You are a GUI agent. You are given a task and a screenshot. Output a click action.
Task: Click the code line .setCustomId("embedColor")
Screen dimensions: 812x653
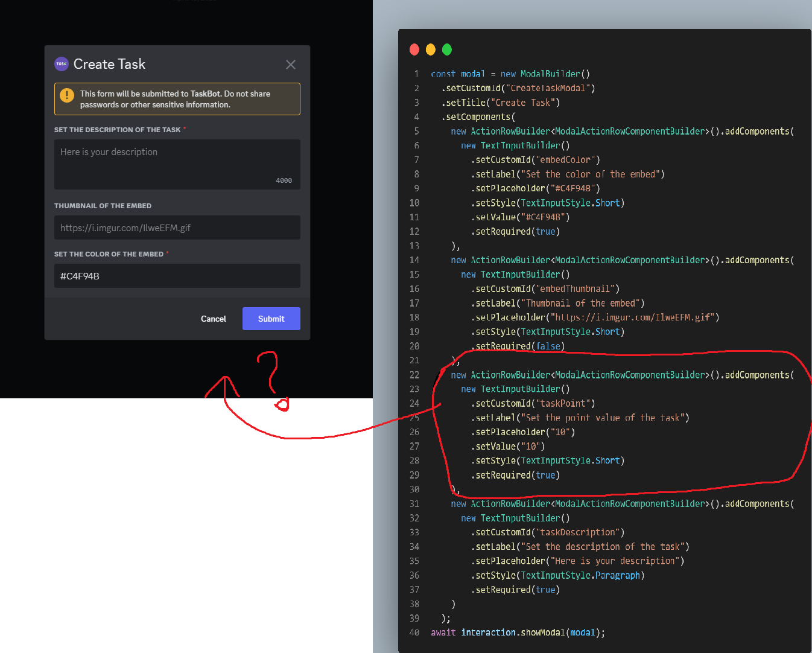pyautogui.click(x=536, y=160)
